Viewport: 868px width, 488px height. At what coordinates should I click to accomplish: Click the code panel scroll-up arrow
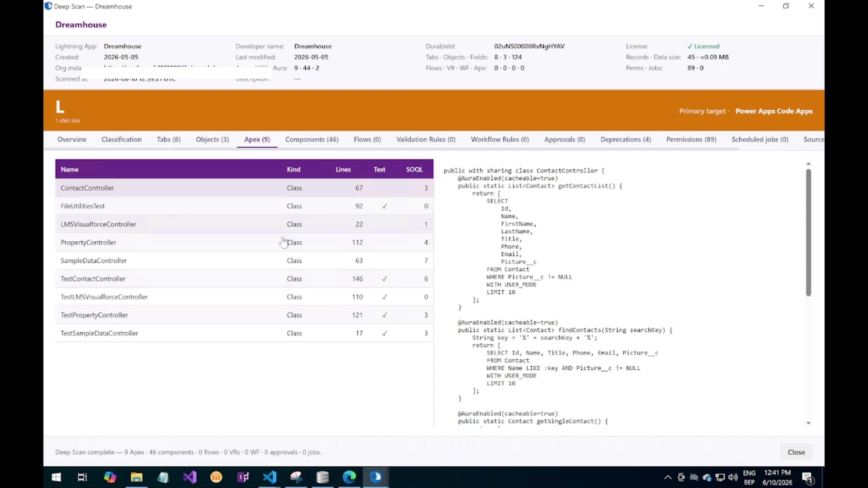pyautogui.click(x=808, y=164)
